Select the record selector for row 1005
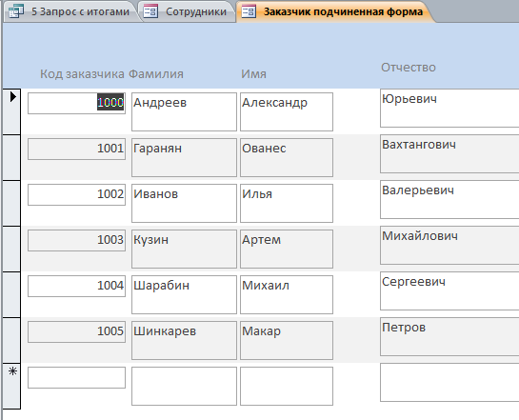Image resolution: width=519 pixels, height=420 pixels. point(11,340)
